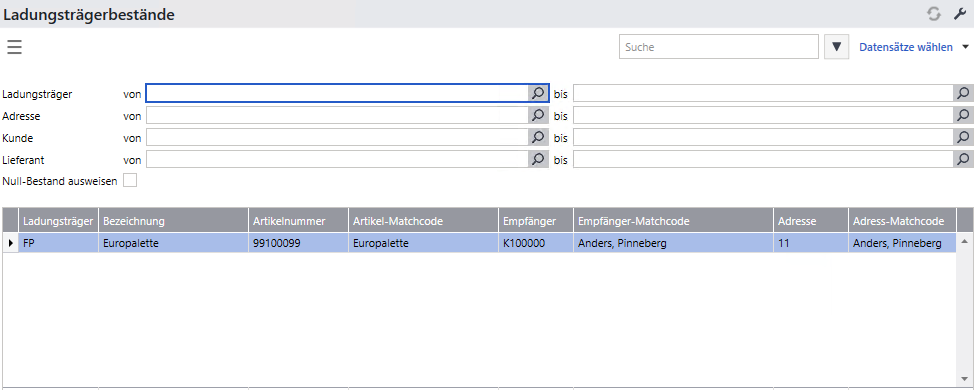
Task: Click lookup icon for Ladungsträger von field
Action: coord(538,93)
